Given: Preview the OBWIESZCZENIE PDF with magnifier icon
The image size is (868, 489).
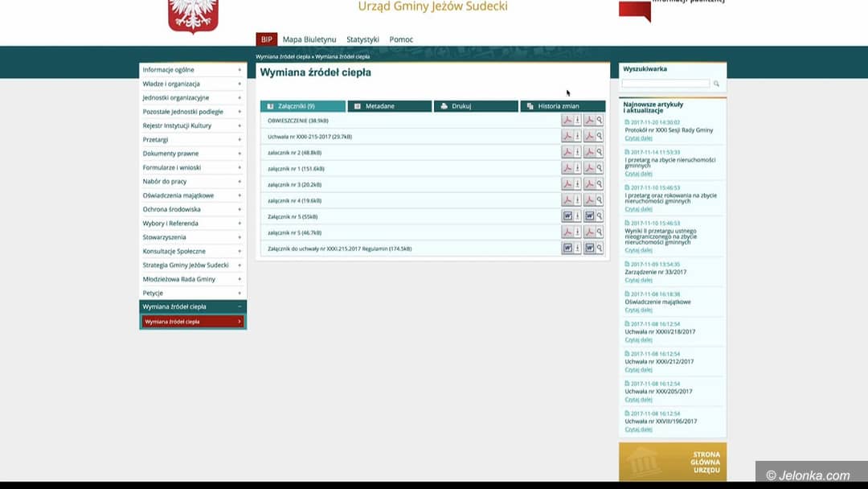Looking at the screenshot, I should 594,121.
